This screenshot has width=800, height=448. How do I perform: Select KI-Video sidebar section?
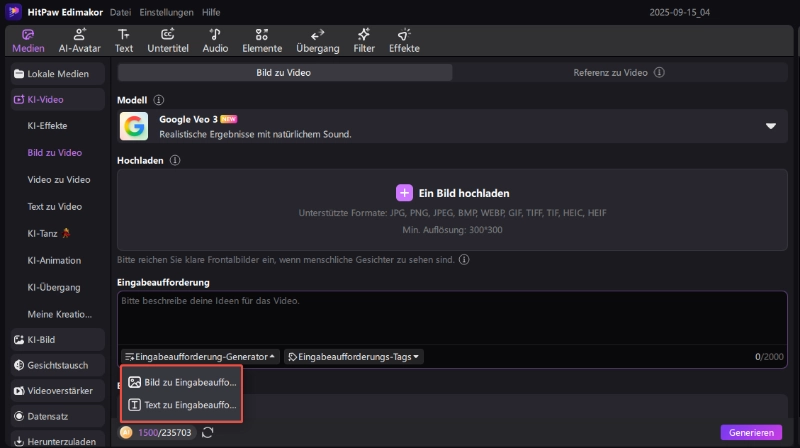[58, 99]
